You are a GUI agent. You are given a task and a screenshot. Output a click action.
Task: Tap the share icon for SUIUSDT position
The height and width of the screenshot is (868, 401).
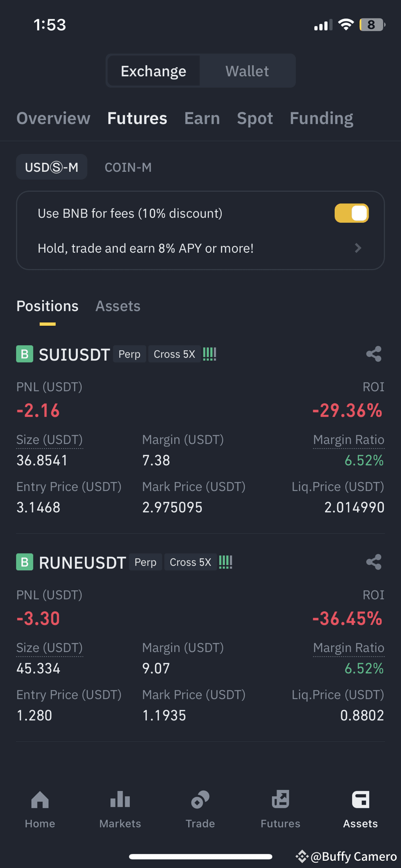pyautogui.click(x=373, y=354)
